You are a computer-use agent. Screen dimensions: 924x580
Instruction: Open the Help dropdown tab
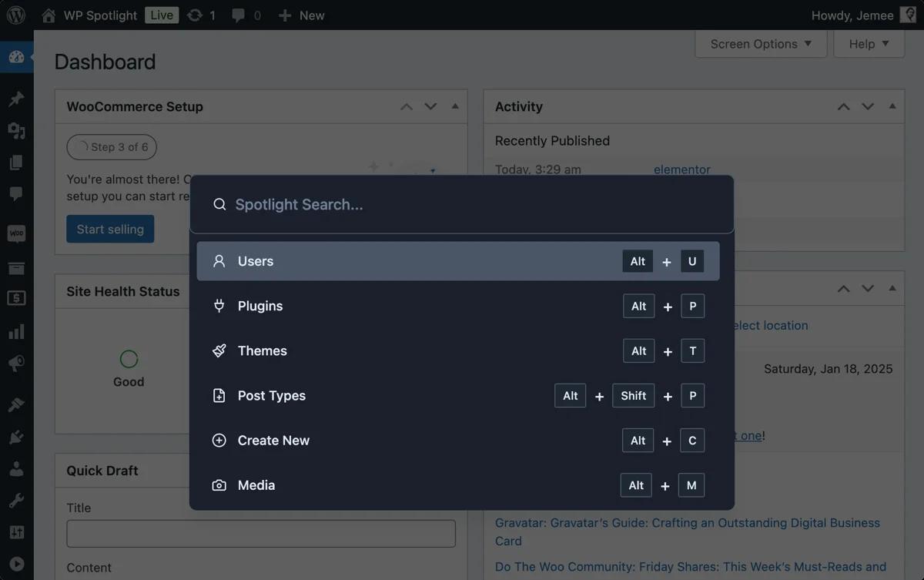(869, 44)
